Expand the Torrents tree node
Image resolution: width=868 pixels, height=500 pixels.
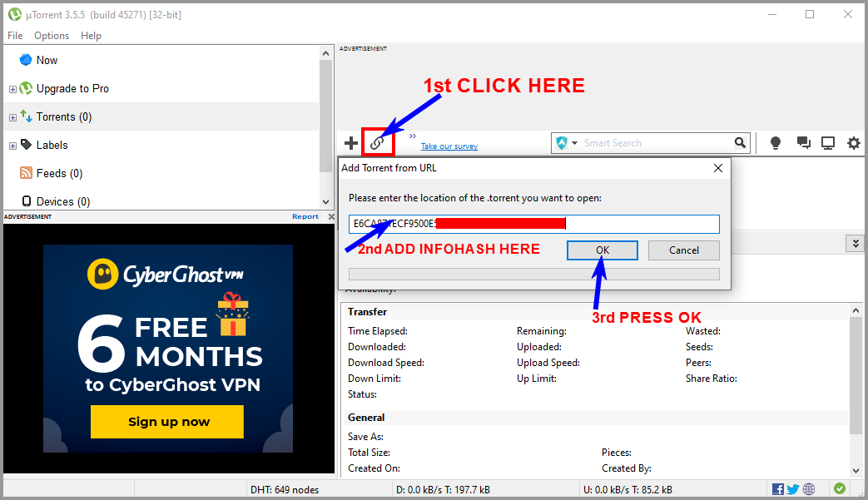tap(12, 117)
